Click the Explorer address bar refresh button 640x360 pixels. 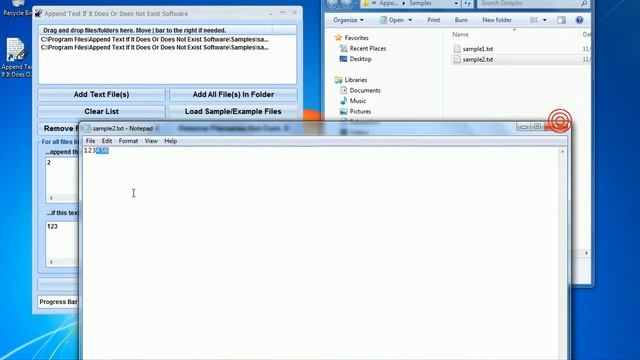coord(467,3)
